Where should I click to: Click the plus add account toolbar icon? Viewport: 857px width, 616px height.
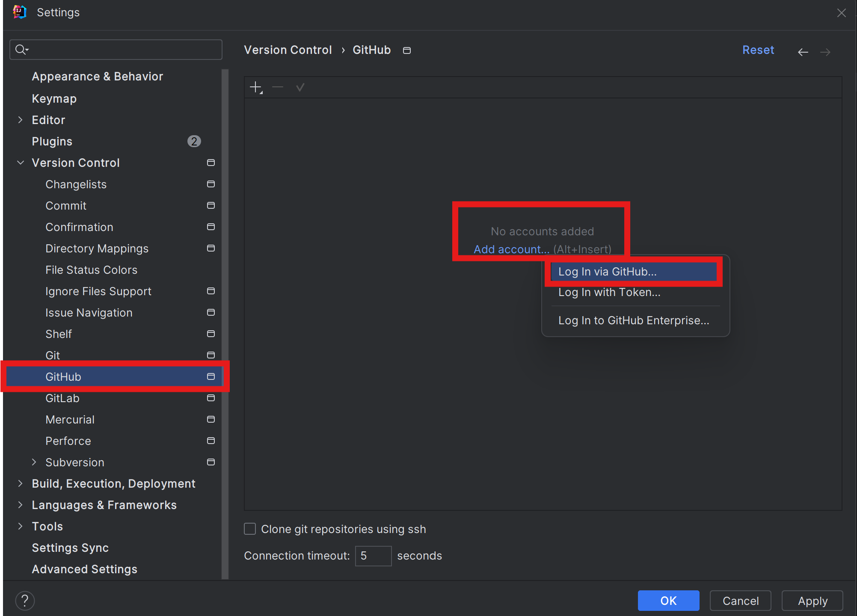[x=256, y=88]
